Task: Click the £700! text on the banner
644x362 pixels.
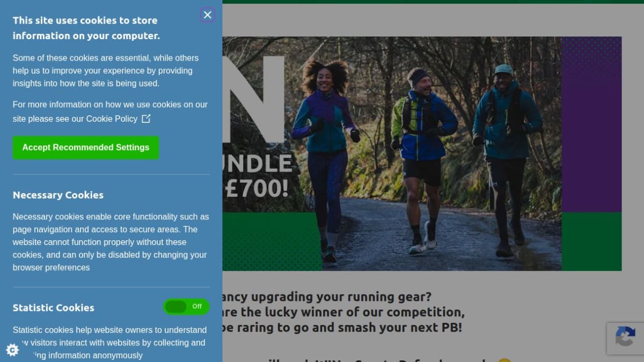Action: tap(257, 188)
